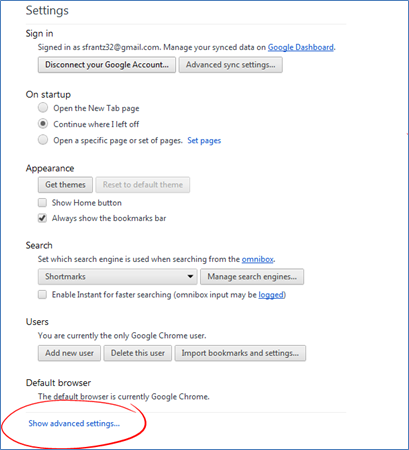Click Reset to default theme button
This screenshot has width=409, height=450.
tap(143, 185)
